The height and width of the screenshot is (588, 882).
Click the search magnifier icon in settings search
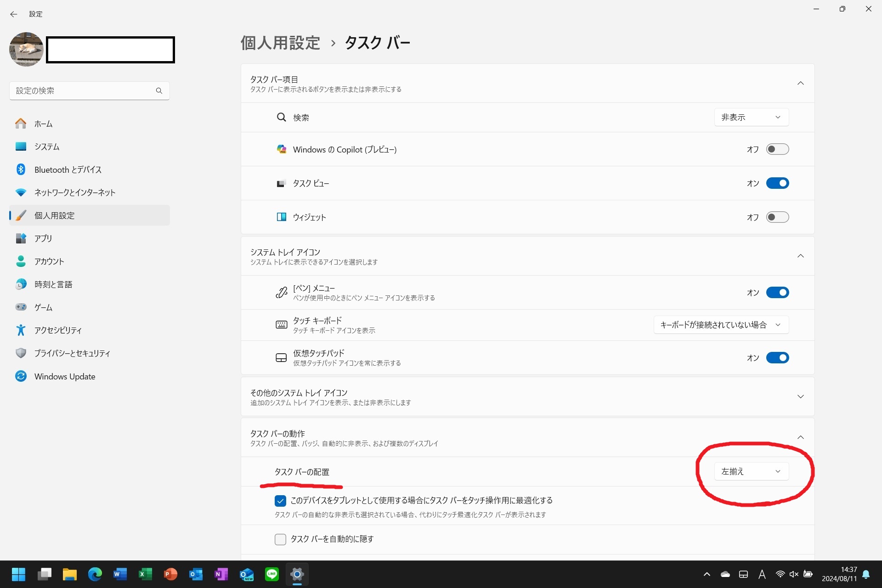(159, 91)
